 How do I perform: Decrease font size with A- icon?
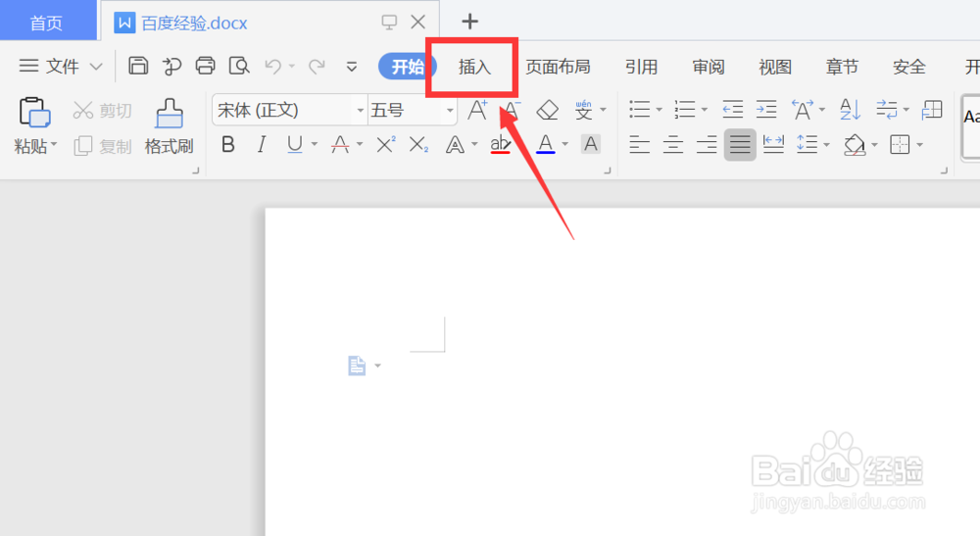coord(512,110)
